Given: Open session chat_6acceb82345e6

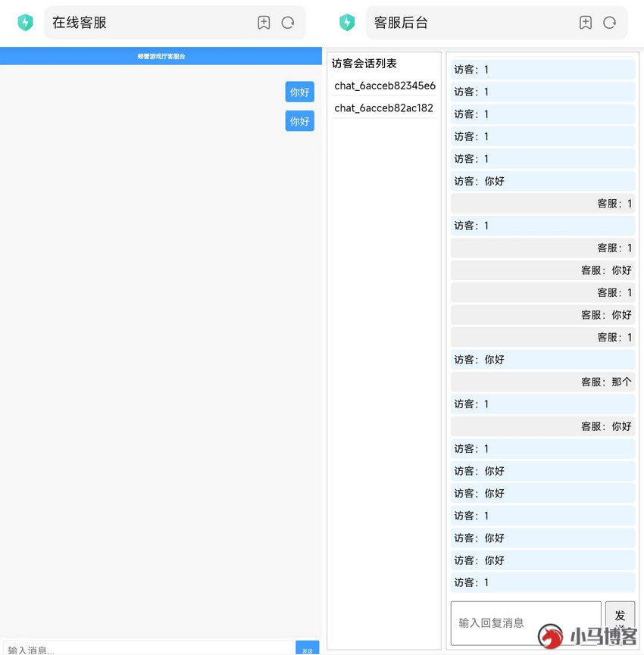Looking at the screenshot, I should [384, 86].
